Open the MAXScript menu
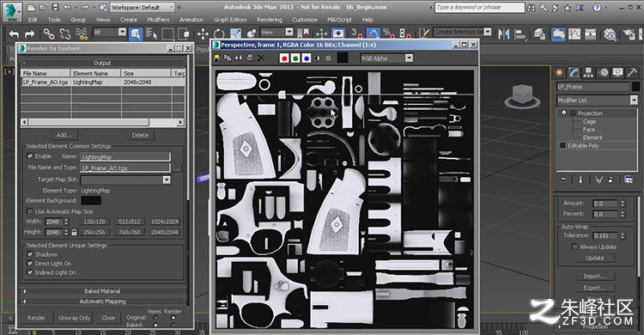644x335 pixels. 339,20
